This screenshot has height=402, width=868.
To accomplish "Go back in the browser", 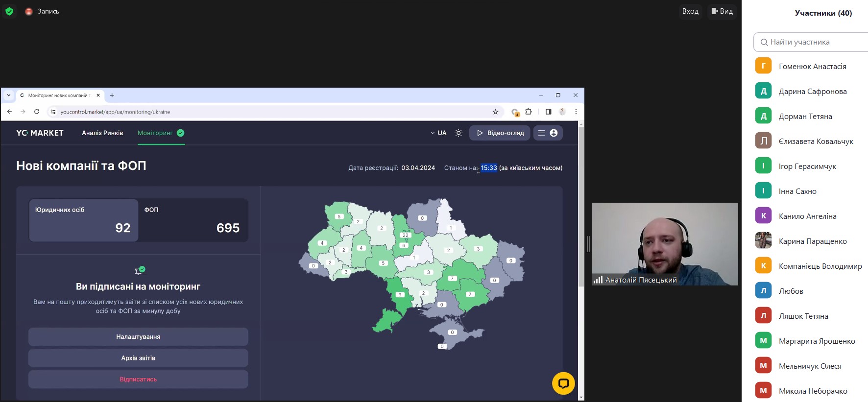I will [x=9, y=112].
